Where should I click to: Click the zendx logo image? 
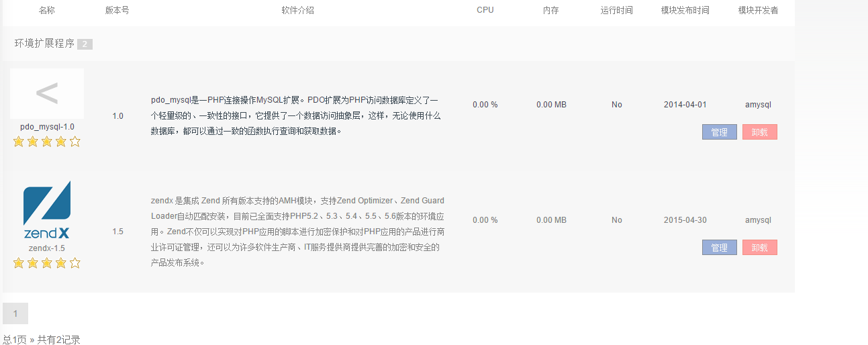[x=47, y=210]
